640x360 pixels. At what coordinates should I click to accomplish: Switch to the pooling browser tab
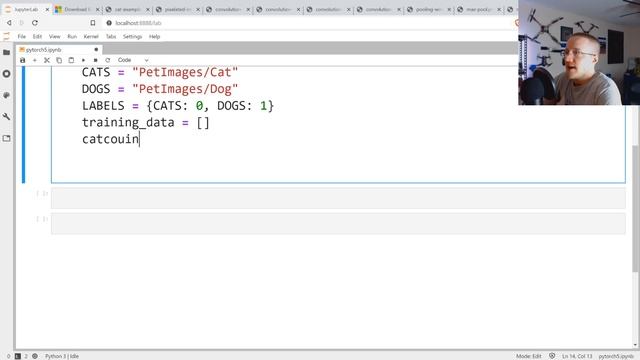[x=428, y=9]
